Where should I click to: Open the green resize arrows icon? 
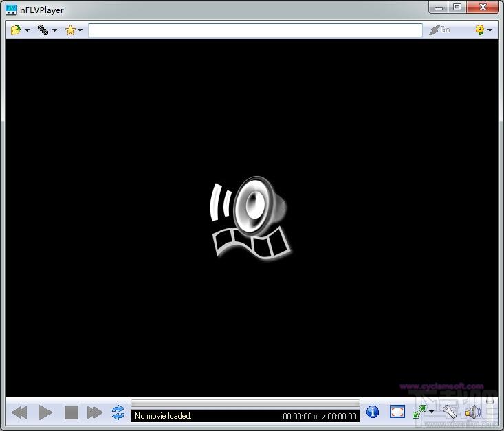(x=419, y=412)
